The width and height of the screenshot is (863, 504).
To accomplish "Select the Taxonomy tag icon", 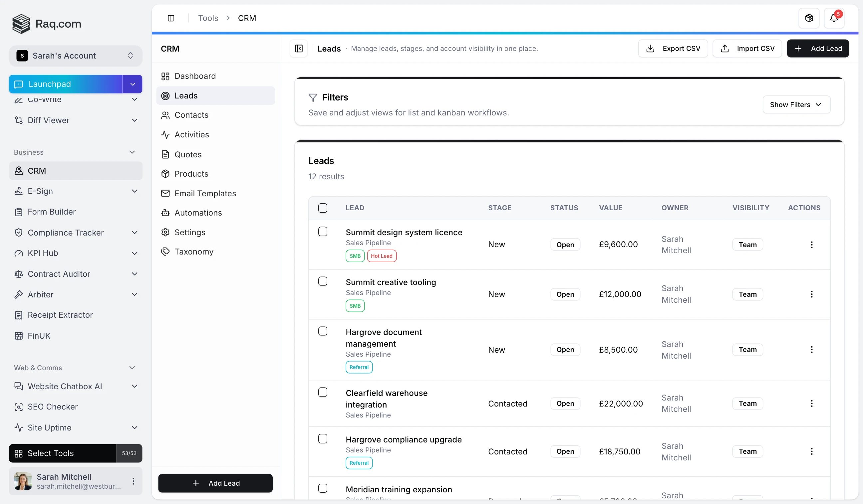I will pyautogui.click(x=165, y=252).
